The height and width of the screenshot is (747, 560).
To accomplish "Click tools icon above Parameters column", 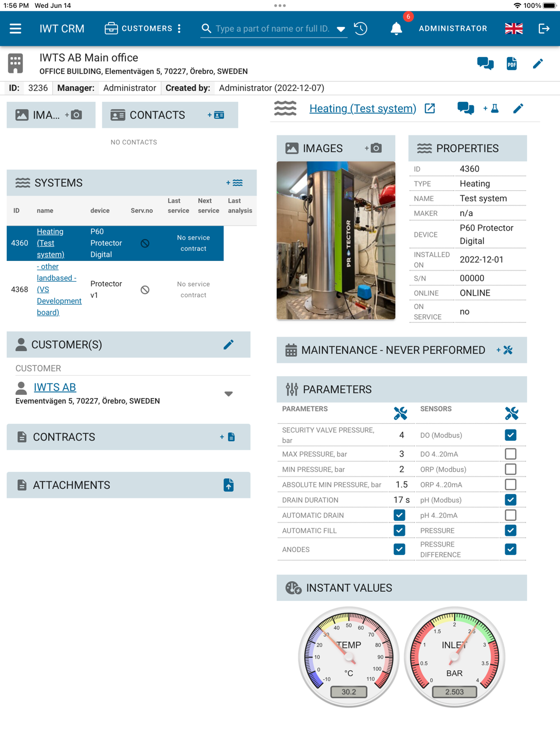I will point(400,413).
